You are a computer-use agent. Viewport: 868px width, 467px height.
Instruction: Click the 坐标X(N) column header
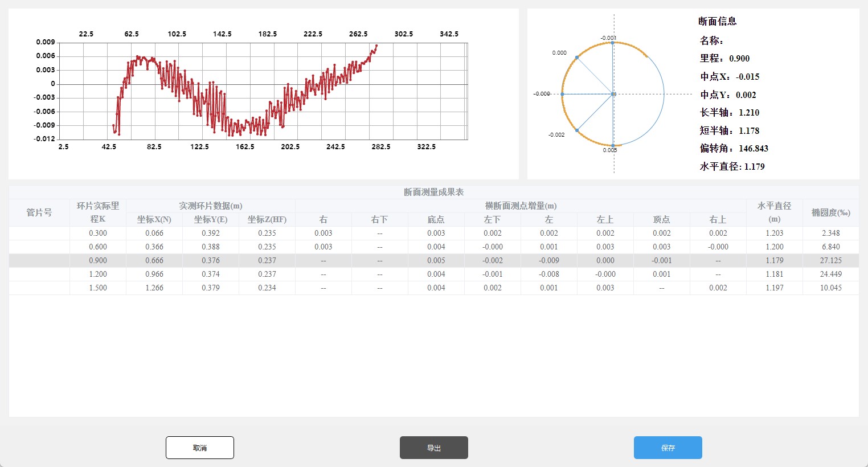coord(154,219)
